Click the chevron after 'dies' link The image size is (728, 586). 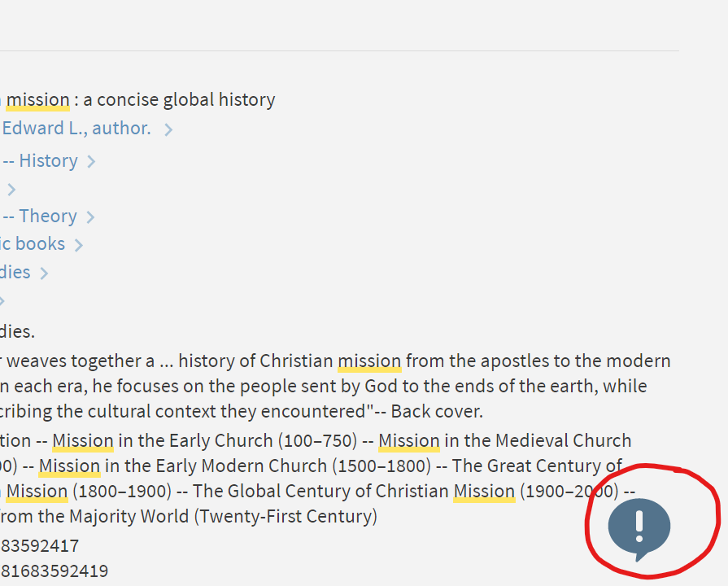pos(44,273)
